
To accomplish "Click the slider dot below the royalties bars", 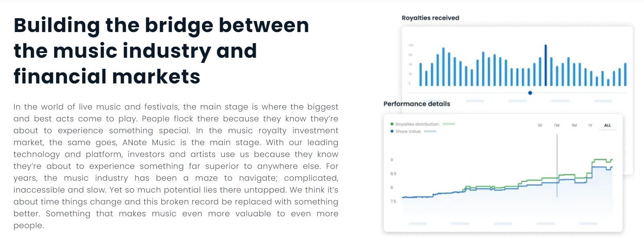I will 530,93.
